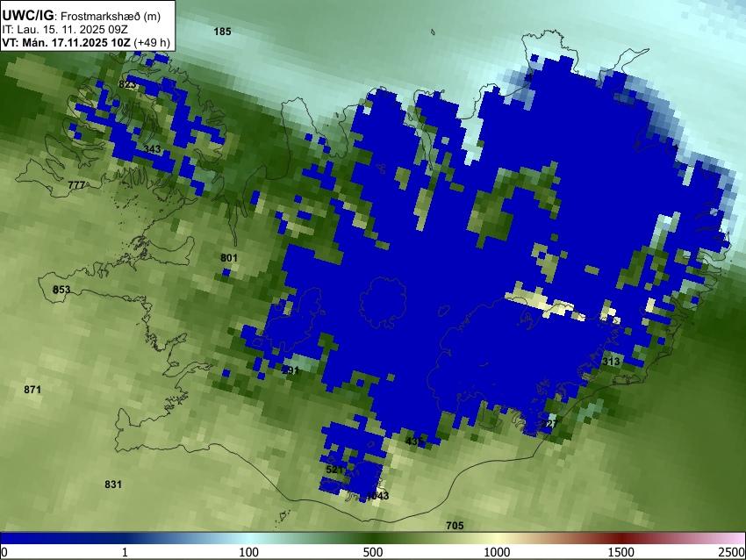Click the title text 'UWC/IG: Frostmarkshæð (m)'
The width and height of the screenshot is (746, 560).
82,16
